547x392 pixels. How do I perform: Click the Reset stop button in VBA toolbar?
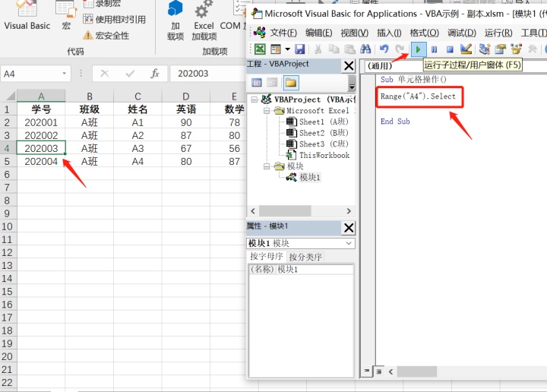pyautogui.click(x=450, y=49)
